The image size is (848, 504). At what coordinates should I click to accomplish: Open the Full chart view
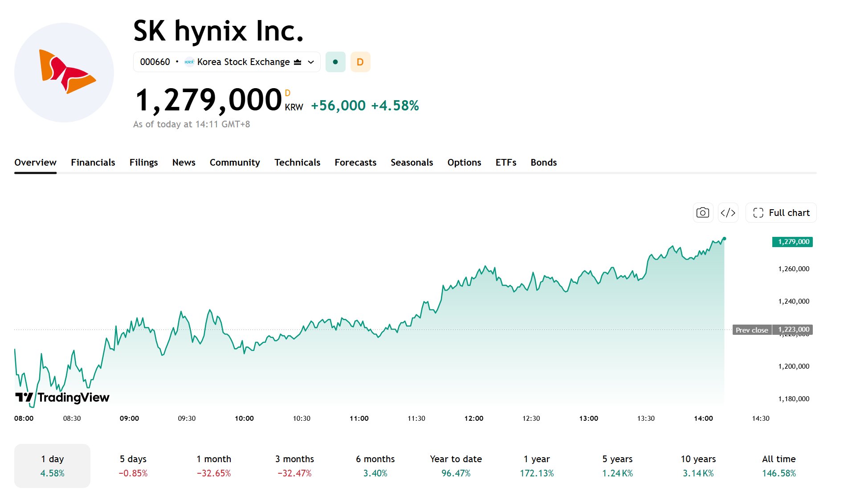click(x=781, y=213)
